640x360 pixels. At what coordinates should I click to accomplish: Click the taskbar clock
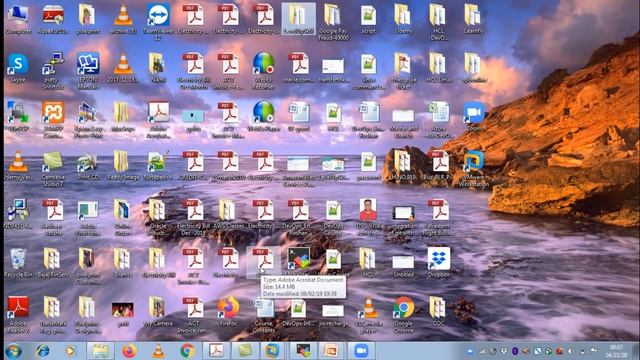point(616,351)
